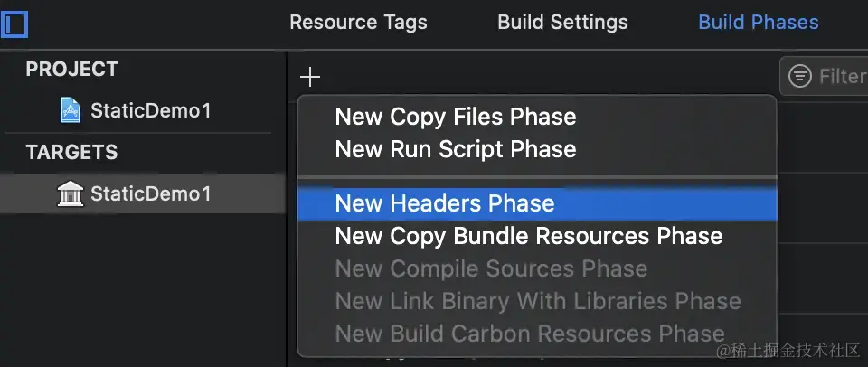
Task: Click the PROJECT section header
Action: point(72,69)
